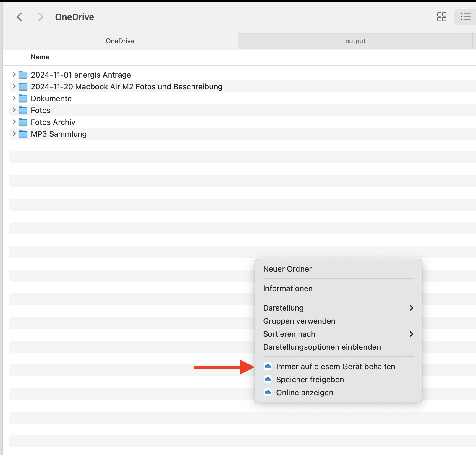The height and width of the screenshot is (455, 476).
Task: Go back with the left arrow
Action: 20,17
